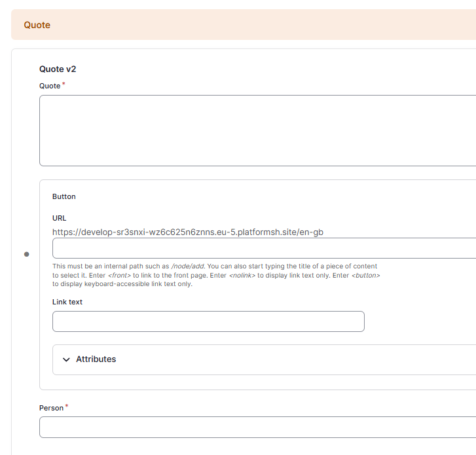Click the Link text label
This screenshot has width=476, height=455.
pos(67,302)
